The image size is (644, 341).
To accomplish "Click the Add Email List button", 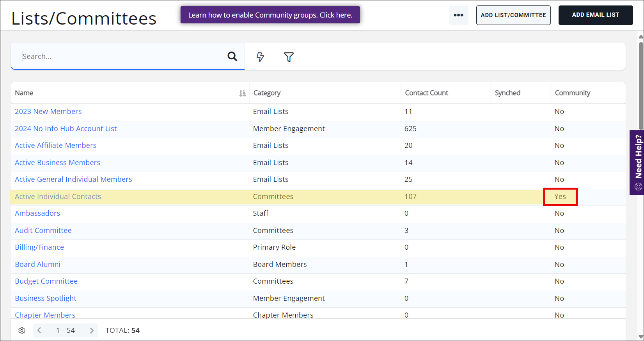I will tap(595, 15).
